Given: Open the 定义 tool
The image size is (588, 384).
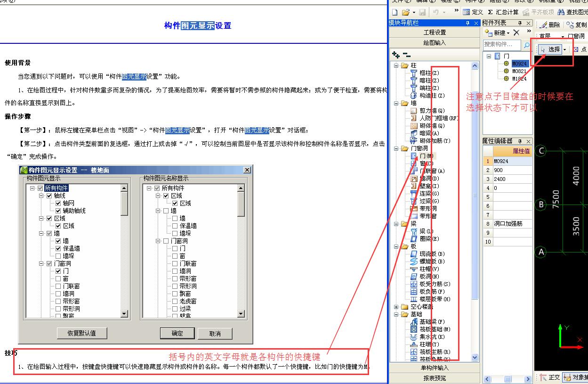Looking at the screenshot, I should (473, 12).
